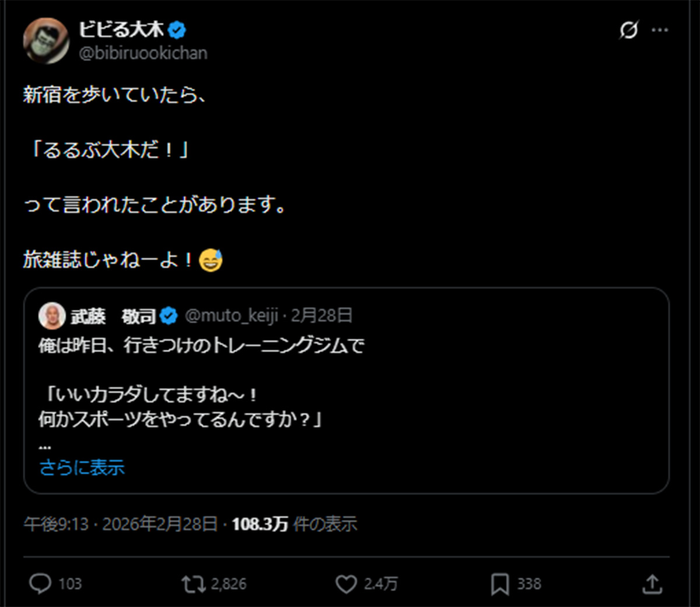Expand quoted tweet with さらに表示
The image size is (700, 607).
coord(82,467)
